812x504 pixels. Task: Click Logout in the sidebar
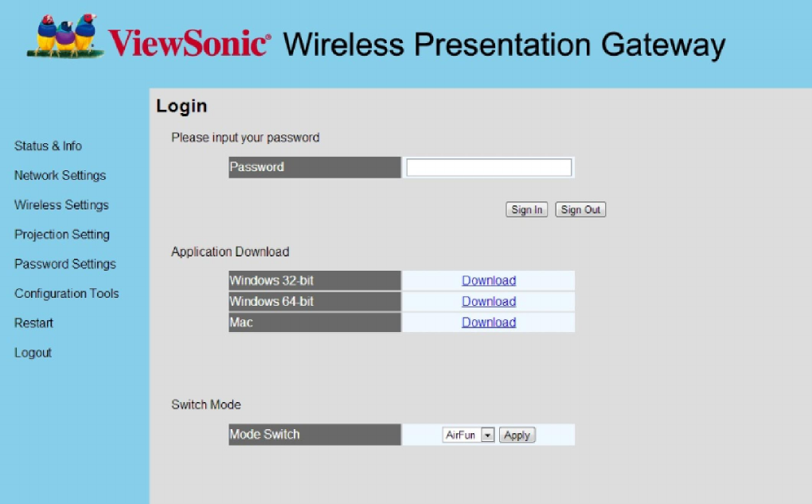[33, 353]
